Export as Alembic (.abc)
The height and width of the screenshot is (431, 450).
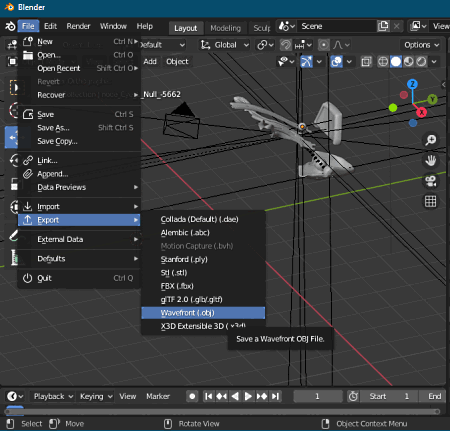click(x=203, y=233)
